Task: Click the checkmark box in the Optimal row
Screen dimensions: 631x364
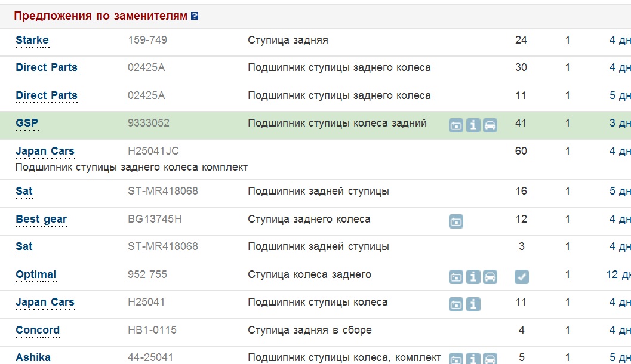Action: (x=522, y=277)
